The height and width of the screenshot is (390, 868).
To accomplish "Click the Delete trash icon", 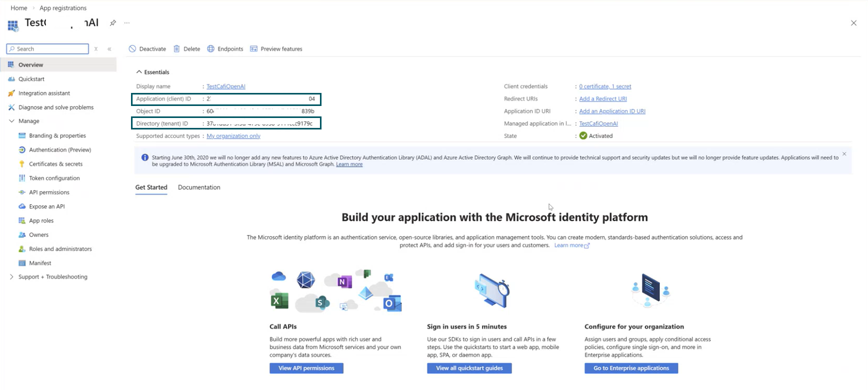I will (x=177, y=49).
